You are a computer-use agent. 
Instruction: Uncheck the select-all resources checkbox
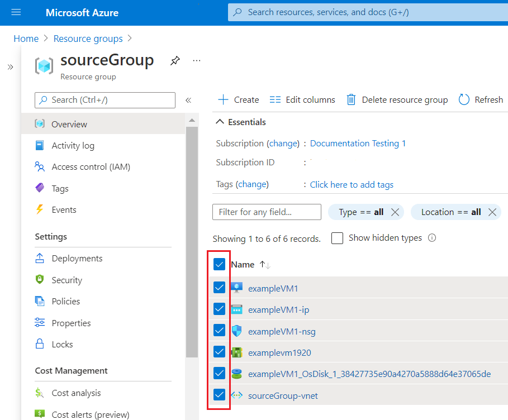tap(219, 264)
